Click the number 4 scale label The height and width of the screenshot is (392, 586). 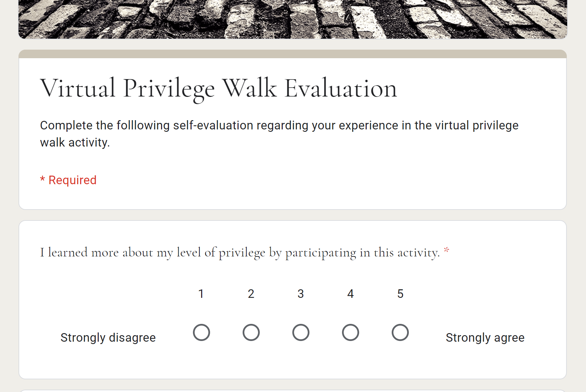pos(350,293)
